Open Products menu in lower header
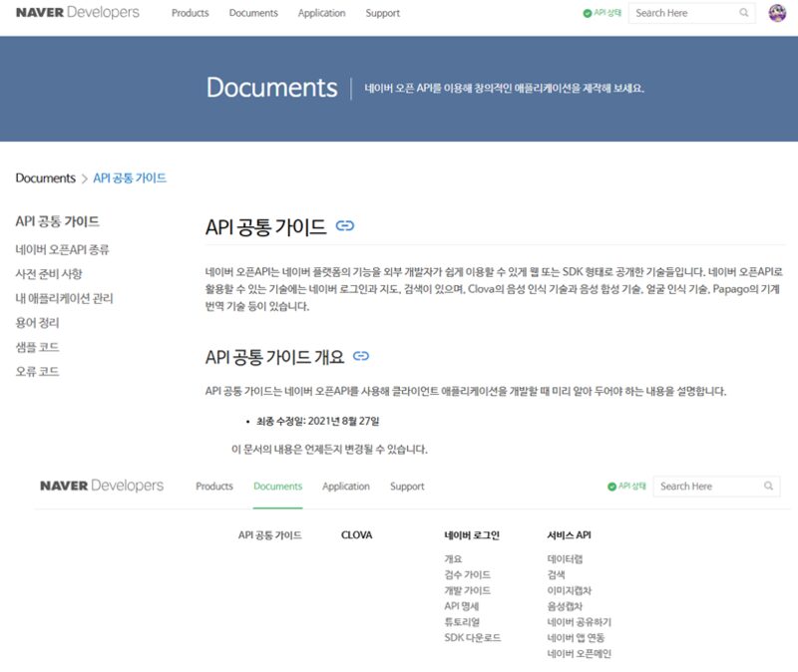This screenshot has height=672, width=798. pyautogui.click(x=214, y=487)
